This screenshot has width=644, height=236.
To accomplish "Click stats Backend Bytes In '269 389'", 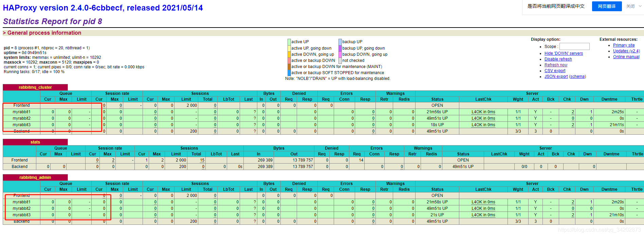I will pos(265,167).
